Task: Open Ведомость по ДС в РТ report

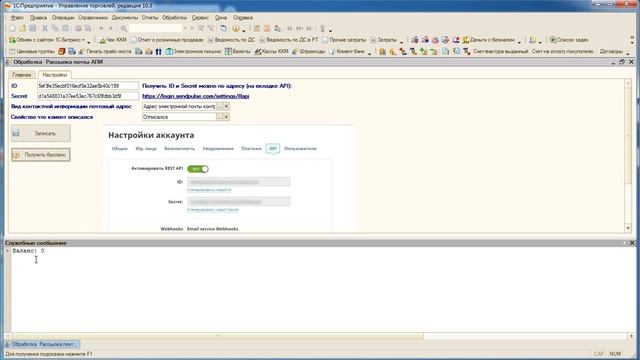Action: click(289, 40)
